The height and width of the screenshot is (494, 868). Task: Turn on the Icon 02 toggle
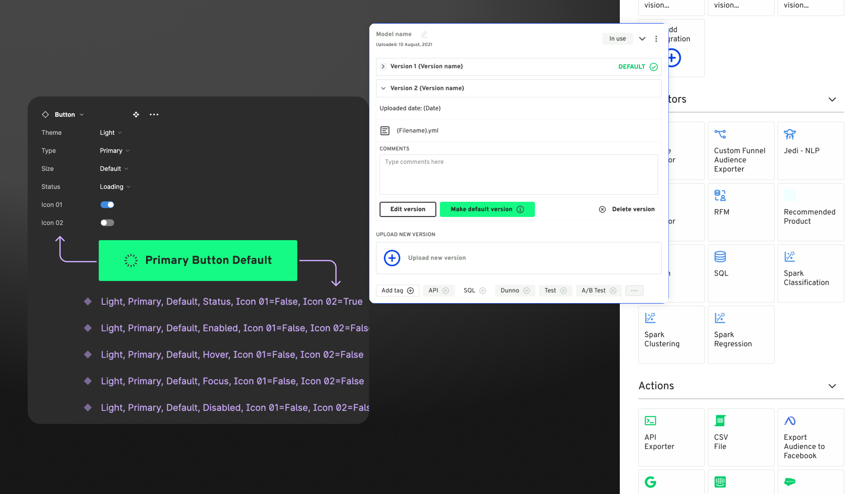coord(107,223)
